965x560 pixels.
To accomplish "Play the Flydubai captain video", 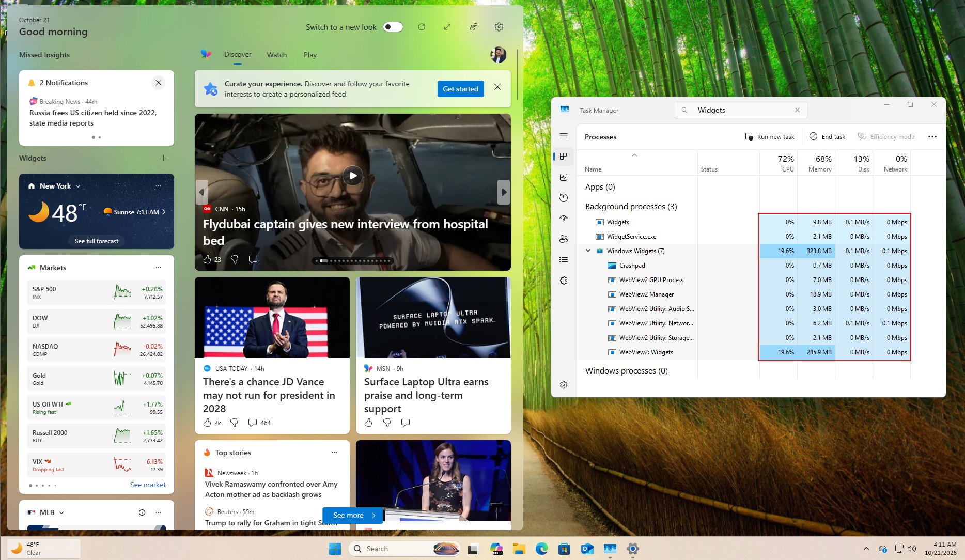I will point(353,176).
